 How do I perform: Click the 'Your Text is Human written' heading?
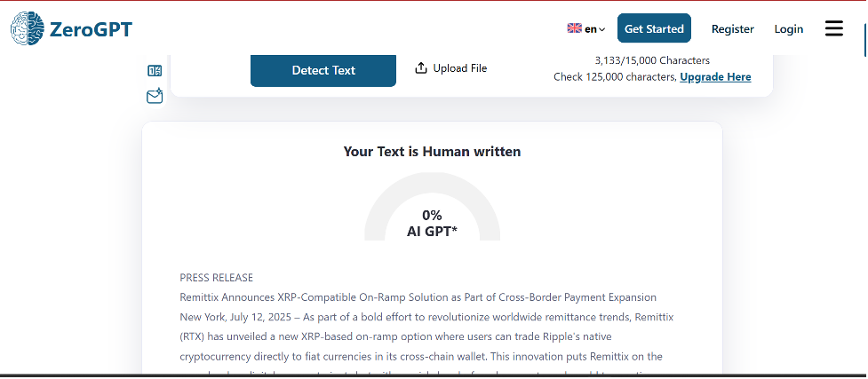pos(432,152)
